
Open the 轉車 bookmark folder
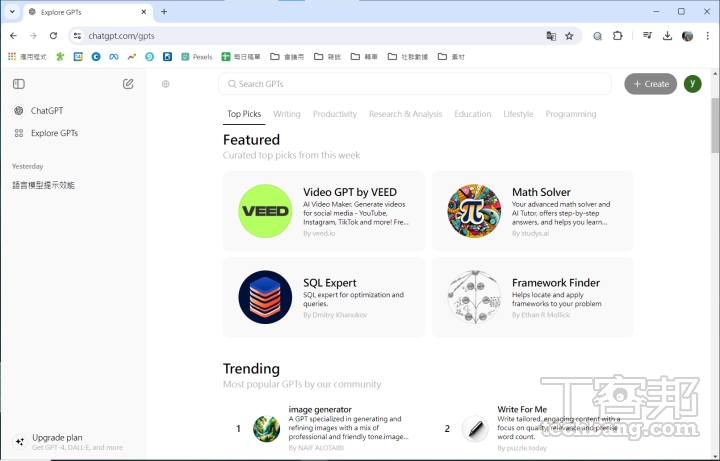[364, 56]
